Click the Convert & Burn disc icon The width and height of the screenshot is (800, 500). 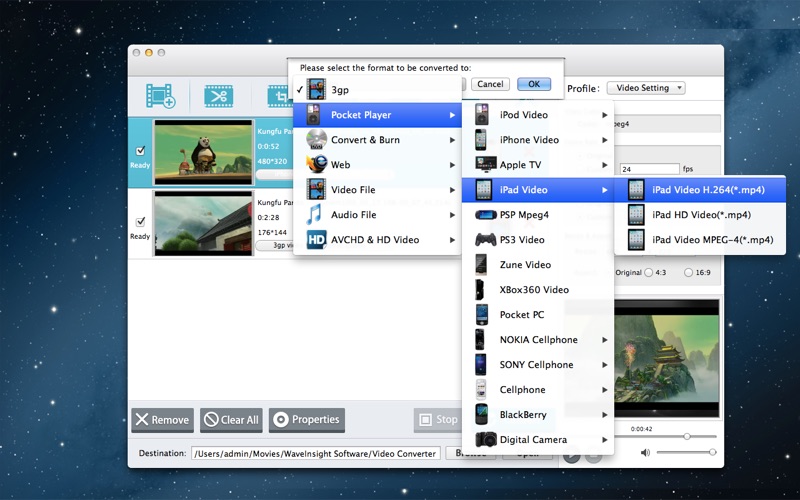(x=316, y=140)
